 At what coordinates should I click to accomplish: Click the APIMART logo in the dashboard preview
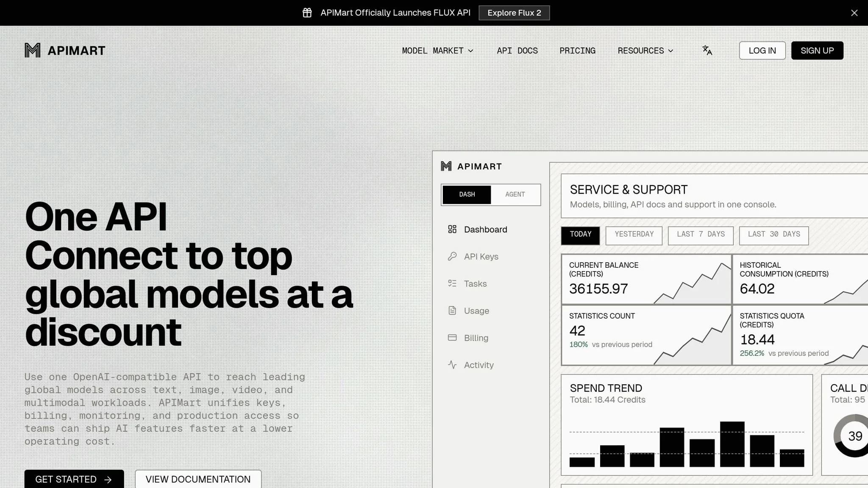click(x=471, y=166)
